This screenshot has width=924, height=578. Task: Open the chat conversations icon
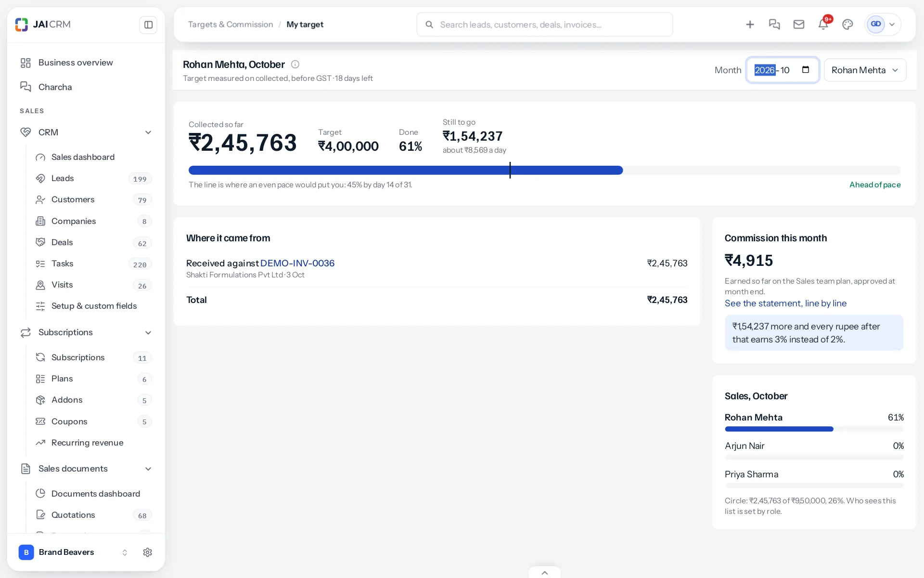[774, 25]
